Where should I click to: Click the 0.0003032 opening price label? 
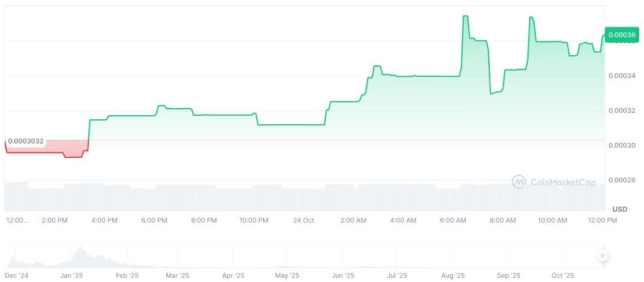click(x=25, y=141)
